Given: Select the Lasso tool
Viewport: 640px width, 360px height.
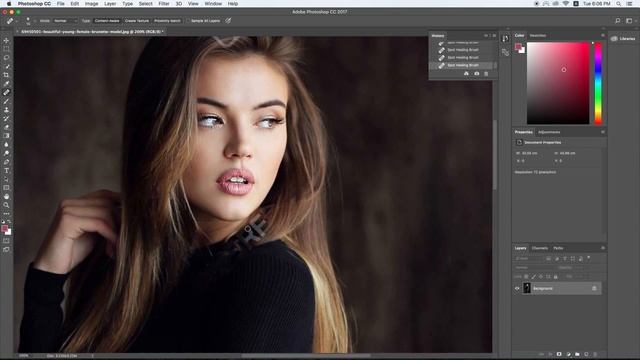Looking at the screenshot, I should coord(6,58).
